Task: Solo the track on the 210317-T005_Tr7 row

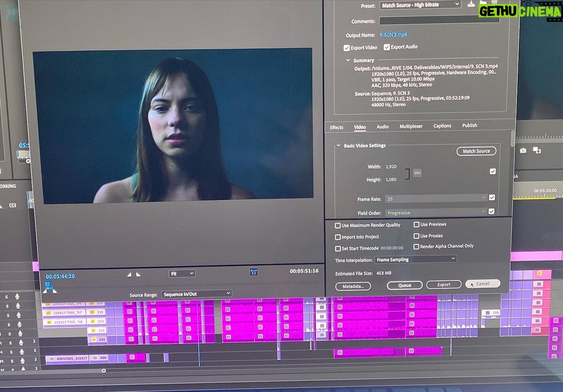Action: [x=8, y=315]
